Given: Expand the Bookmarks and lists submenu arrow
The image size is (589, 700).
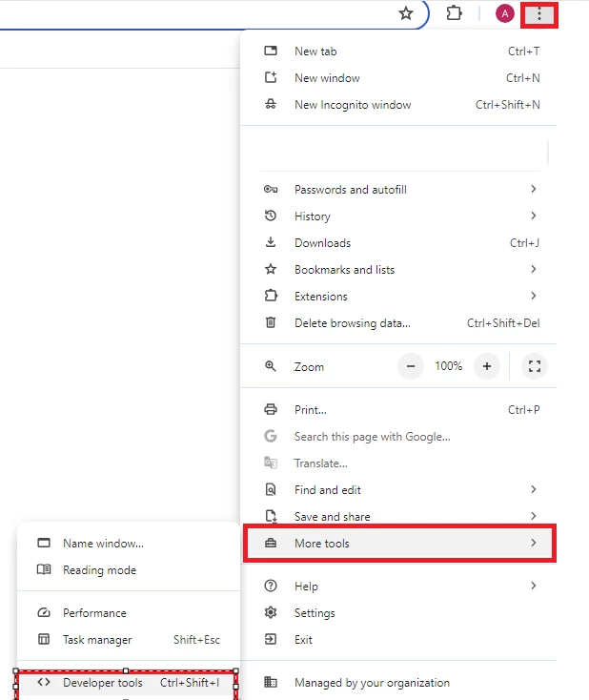Looking at the screenshot, I should [x=533, y=269].
